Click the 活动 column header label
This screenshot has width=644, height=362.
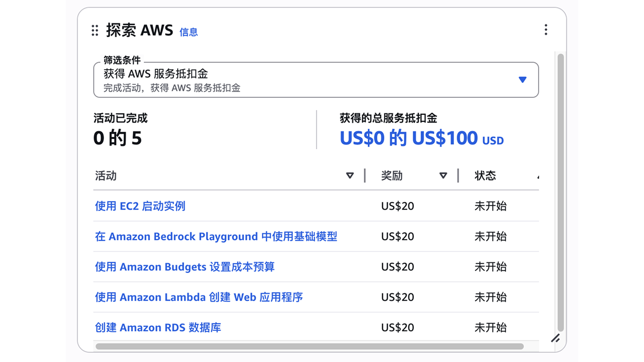click(106, 176)
